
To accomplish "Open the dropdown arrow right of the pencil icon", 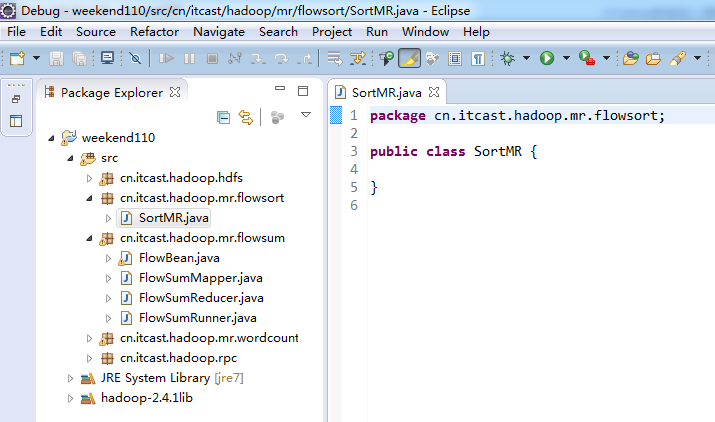I will [x=697, y=58].
